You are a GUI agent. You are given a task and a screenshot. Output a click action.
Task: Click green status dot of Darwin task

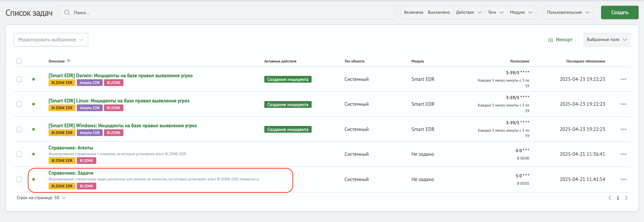click(x=34, y=79)
